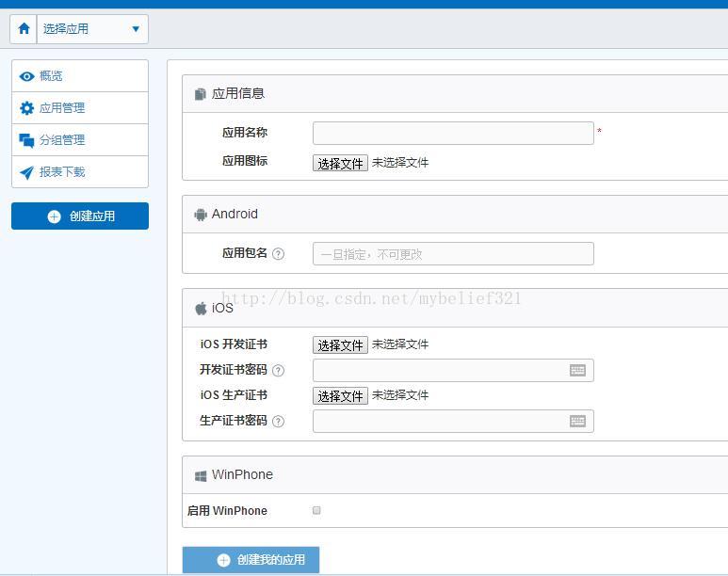The width and height of the screenshot is (728, 576).
Task: Click the 选择应用 dropdown arrow
Action: pyautogui.click(x=136, y=29)
